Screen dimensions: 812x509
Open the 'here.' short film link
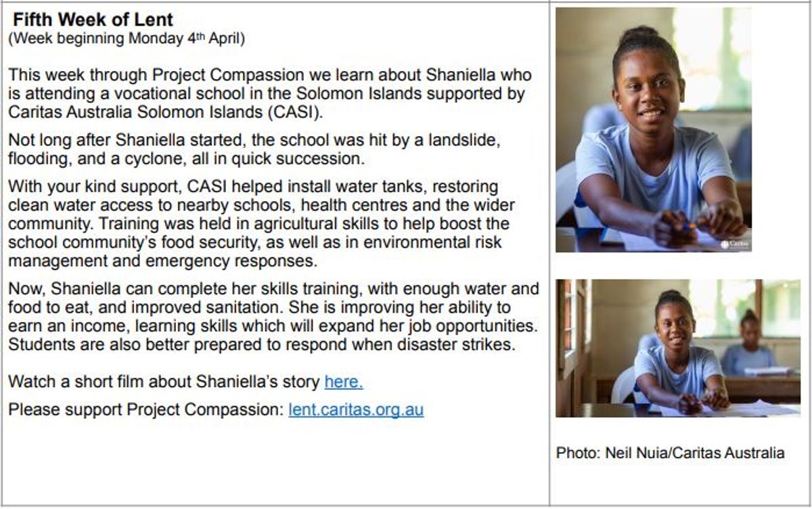click(344, 382)
